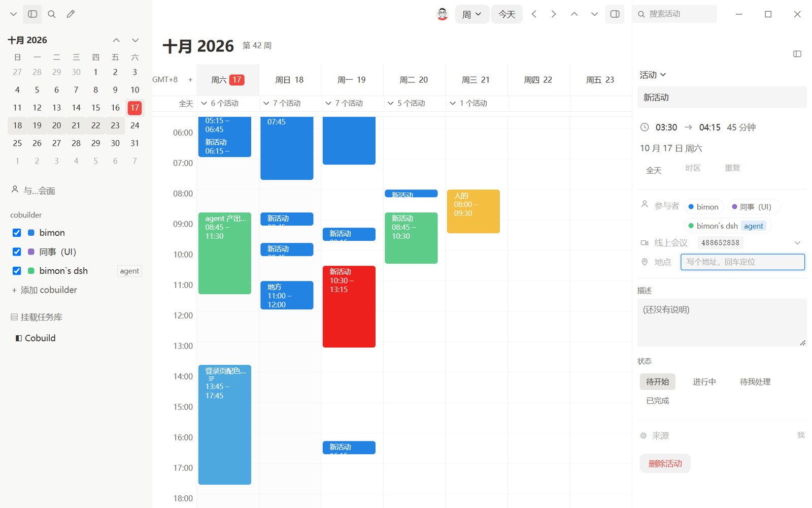The image size is (812, 508).
Task: Uncheck the bimon`s dsh calendar checkbox
Action: pos(17,271)
